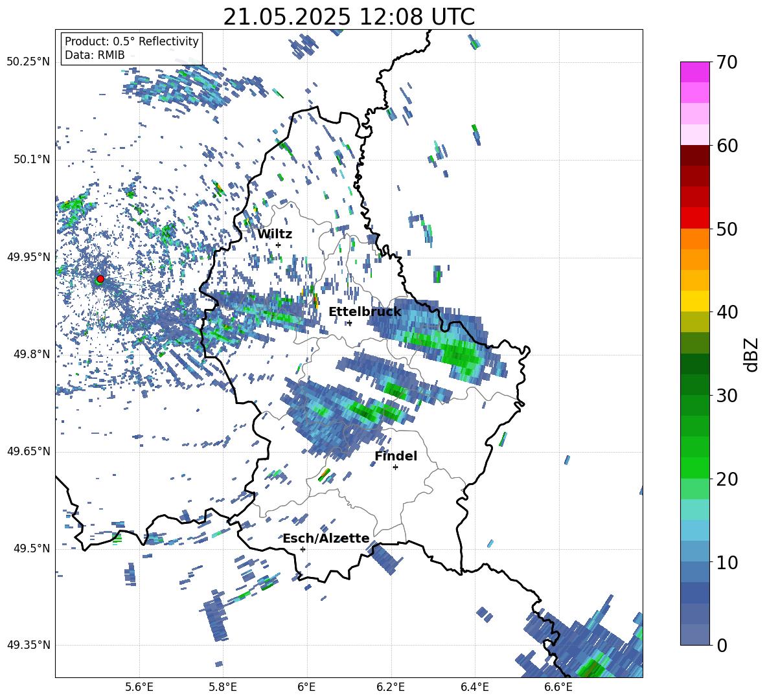Click the 49.5°N latitude label
767x700 pixels.
pyautogui.click(x=31, y=548)
